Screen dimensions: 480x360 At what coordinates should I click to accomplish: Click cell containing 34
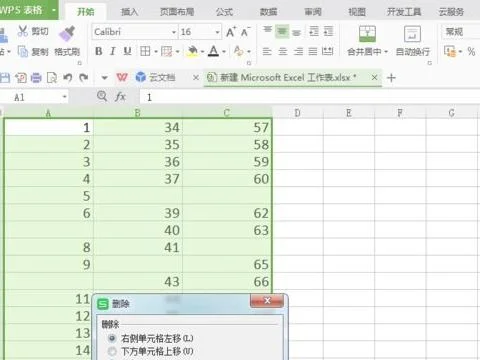(x=138, y=127)
